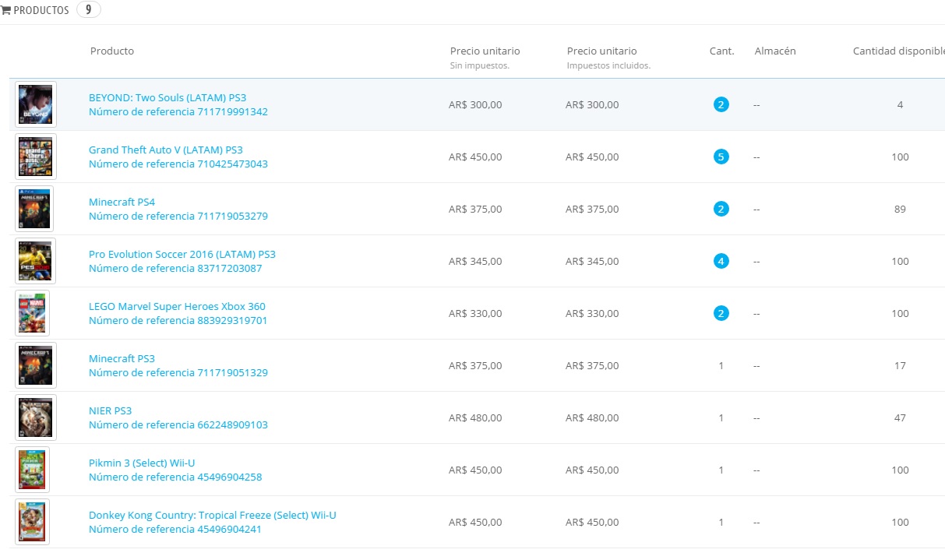945x560 pixels.
Task: Click the LEGO Marvel Super Heroes thumbnail
Action: (x=32, y=313)
